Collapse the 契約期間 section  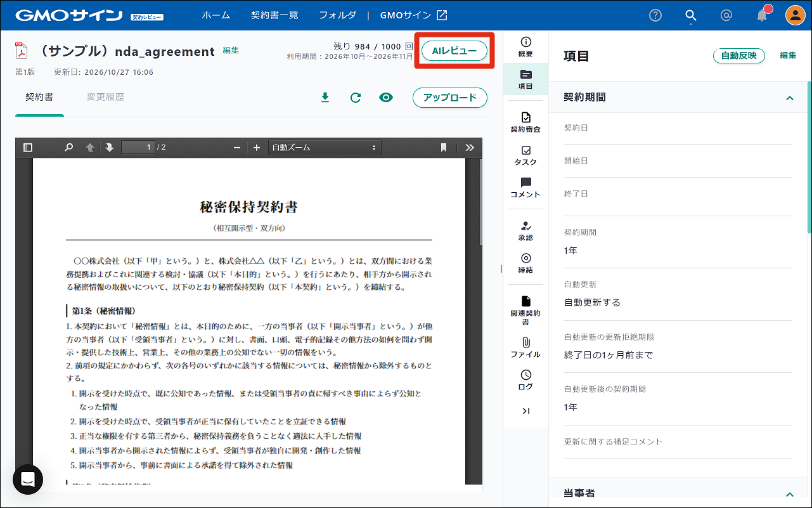(x=790, y=98)
